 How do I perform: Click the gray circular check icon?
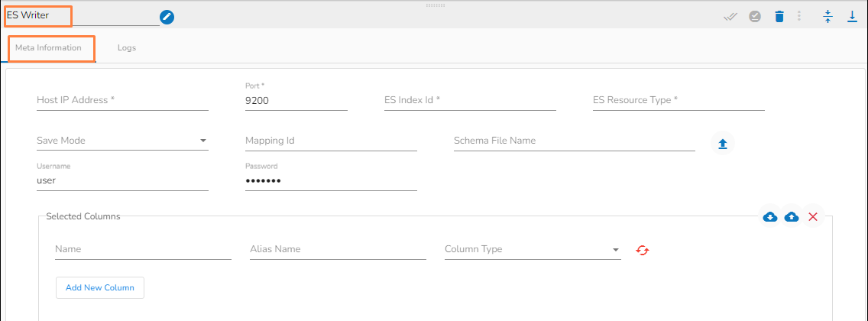(x=755, y=16)
